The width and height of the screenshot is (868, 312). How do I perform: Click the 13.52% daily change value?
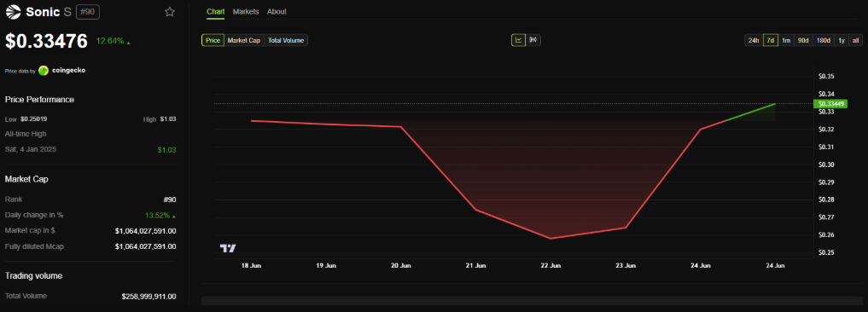(x=157, y=215)
